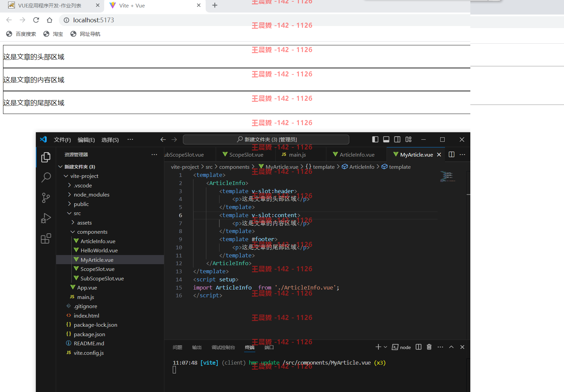
Task: Reload the browser page
Action: tap(36, 20)
